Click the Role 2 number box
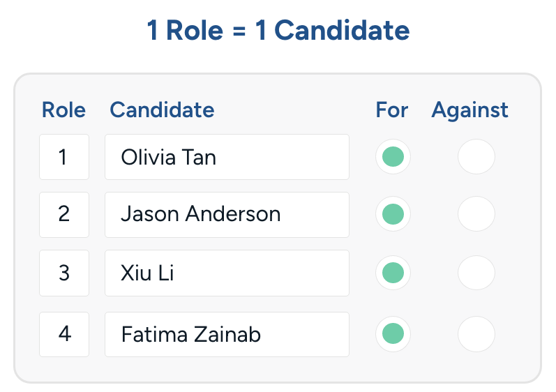The height and width of the screenshot is (392, 556). point(64,214)
